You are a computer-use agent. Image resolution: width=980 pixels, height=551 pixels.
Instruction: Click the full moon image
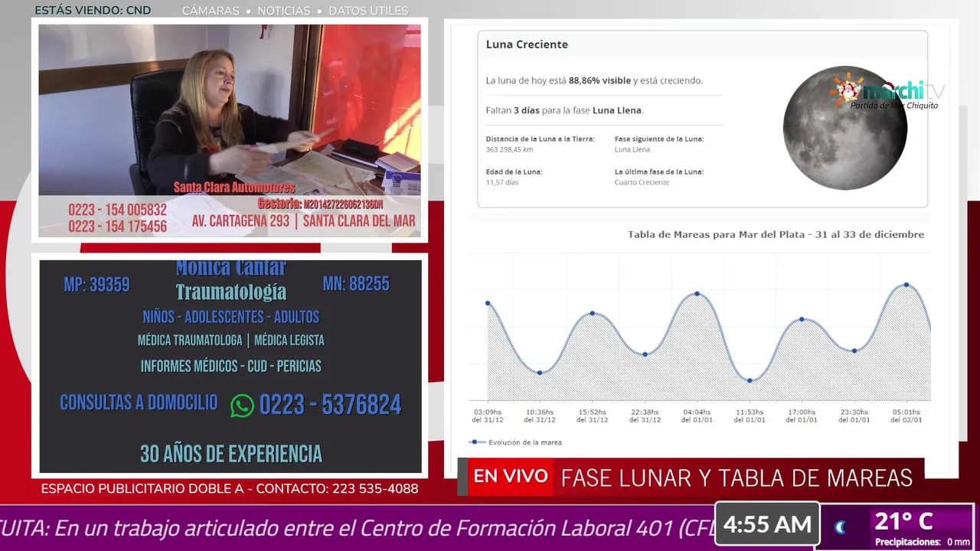tap(845, 128)
